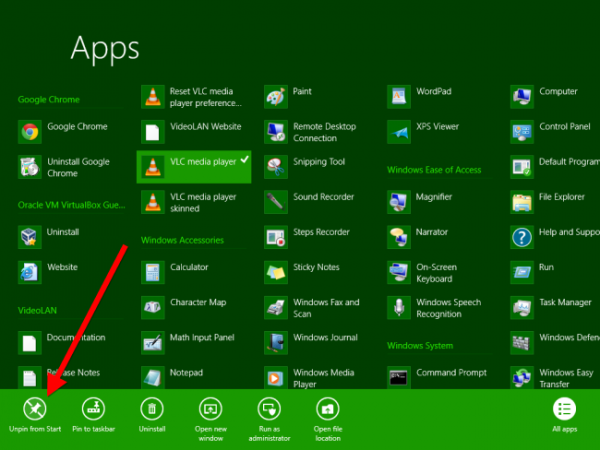Click the Google Chrome group heading
This screenshot has width=600, height=450.
coord(49,99)
